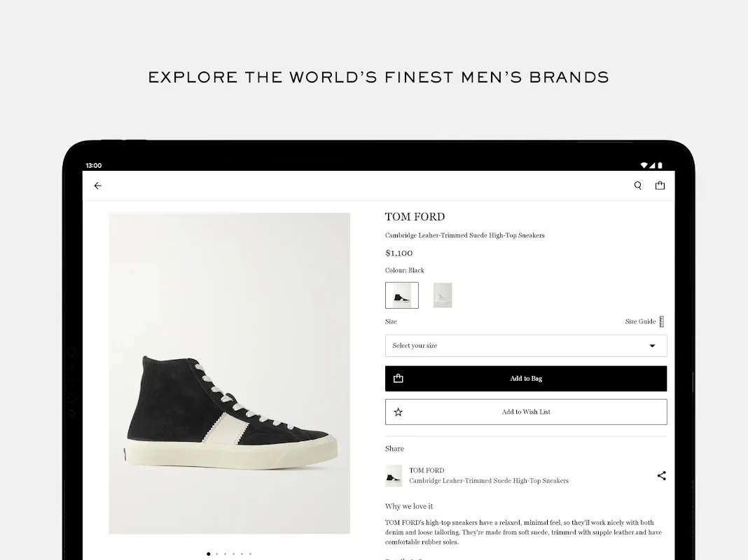Click the Size Guide ruler icon
748x560 pixels.
click(662, 321)
